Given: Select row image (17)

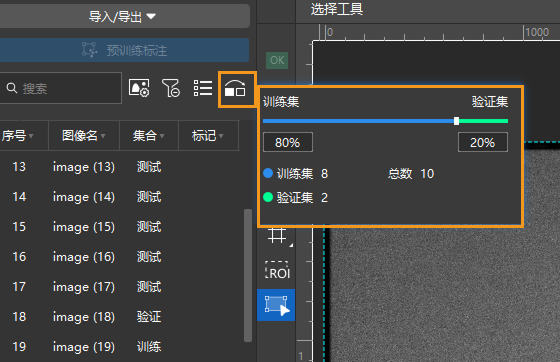Looking at the screenshot, I should [x=121, y=287].
